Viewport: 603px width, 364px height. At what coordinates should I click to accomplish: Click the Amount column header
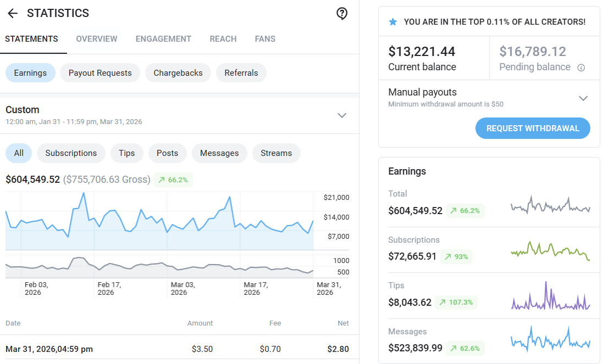[200, 323]
